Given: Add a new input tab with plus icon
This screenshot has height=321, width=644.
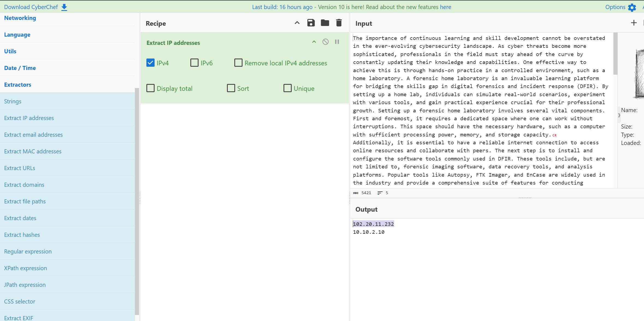Looking at the screenshot, I should tap(634, 23).
